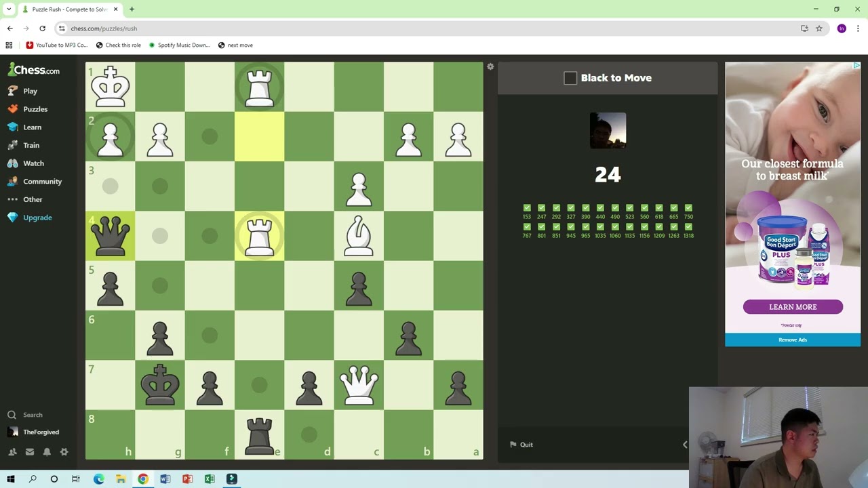Open Train in the sidebar
Viewport: 868px width, 488px height.
click(x=24, y=145)
